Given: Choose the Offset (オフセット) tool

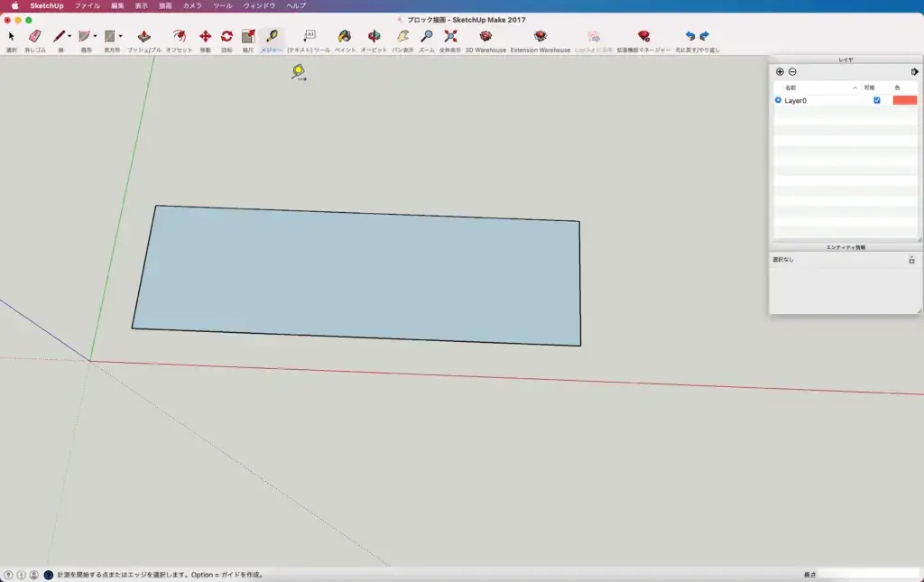Looking at the screenshot, I should tap(179, 37).
